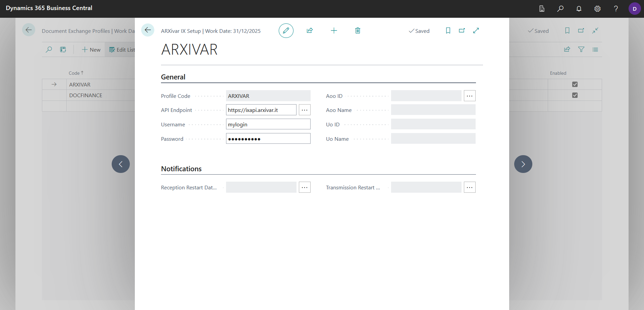The height and width of the screenshot is (310, 644).
Task: Click the pencil edit icon on setup card
Action: click(x=286, y=30)
